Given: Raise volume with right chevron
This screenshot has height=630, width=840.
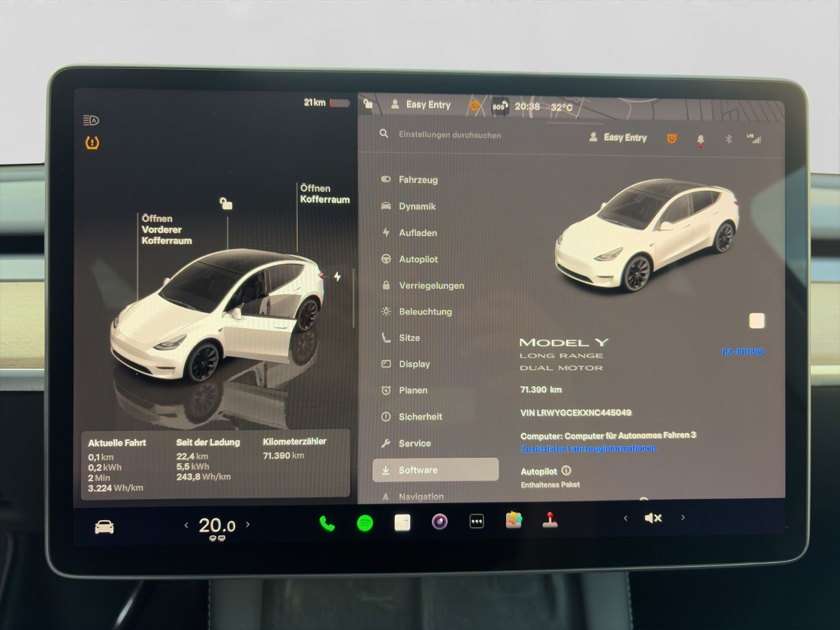Looking at the screenshot, I should (682, 517).
